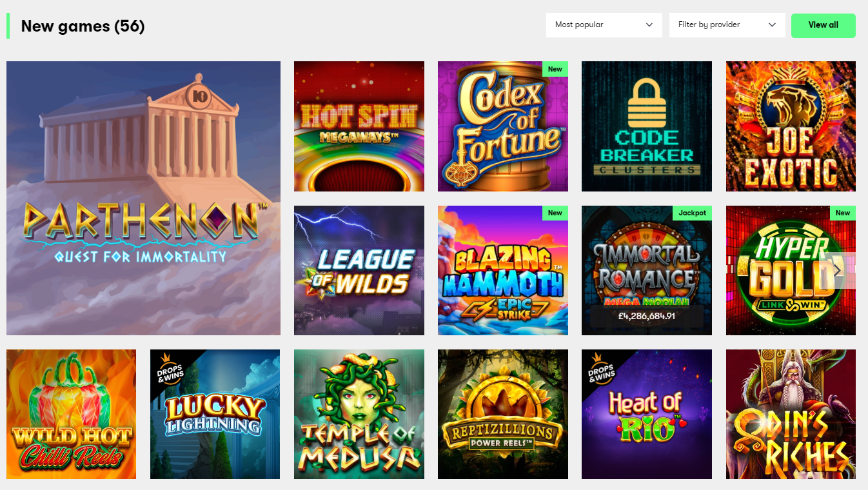Select Reptizillions Power Reels game

(x=503, y=414)
